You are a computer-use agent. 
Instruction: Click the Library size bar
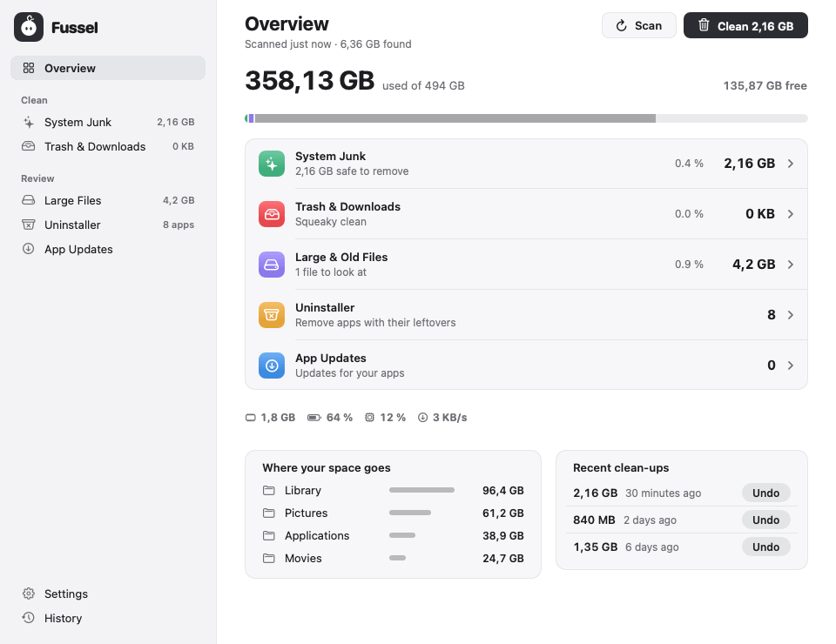coord(421,490)
